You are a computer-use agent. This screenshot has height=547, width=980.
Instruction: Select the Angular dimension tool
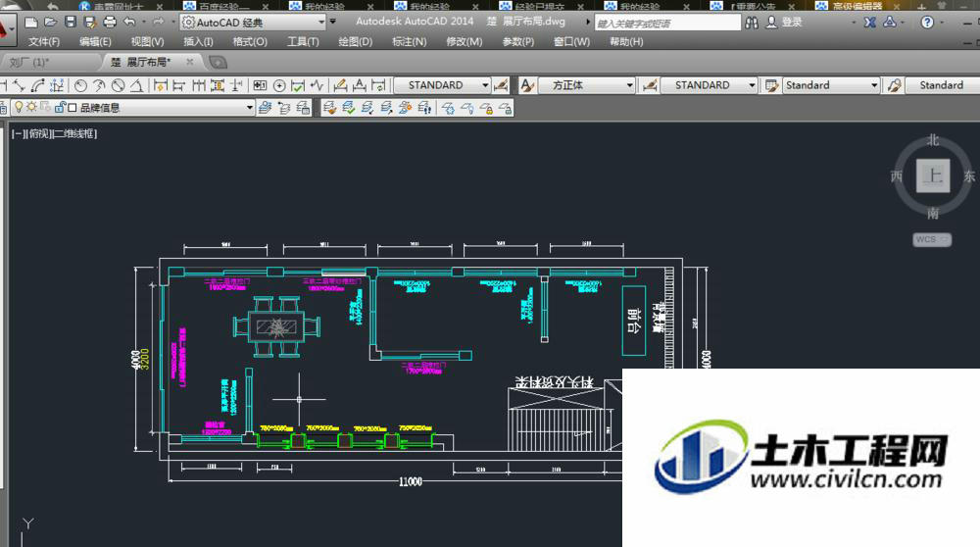point(137,85)
